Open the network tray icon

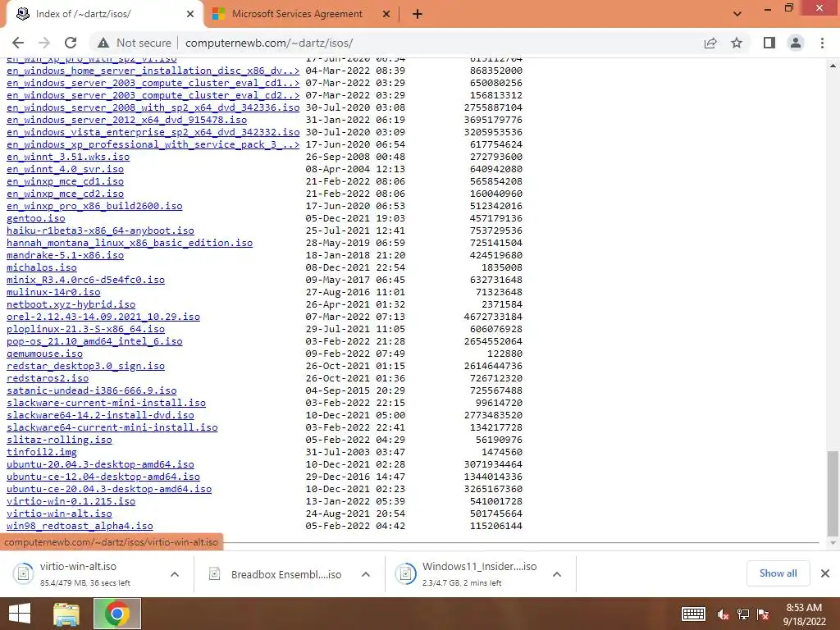[x=743, y=614]
